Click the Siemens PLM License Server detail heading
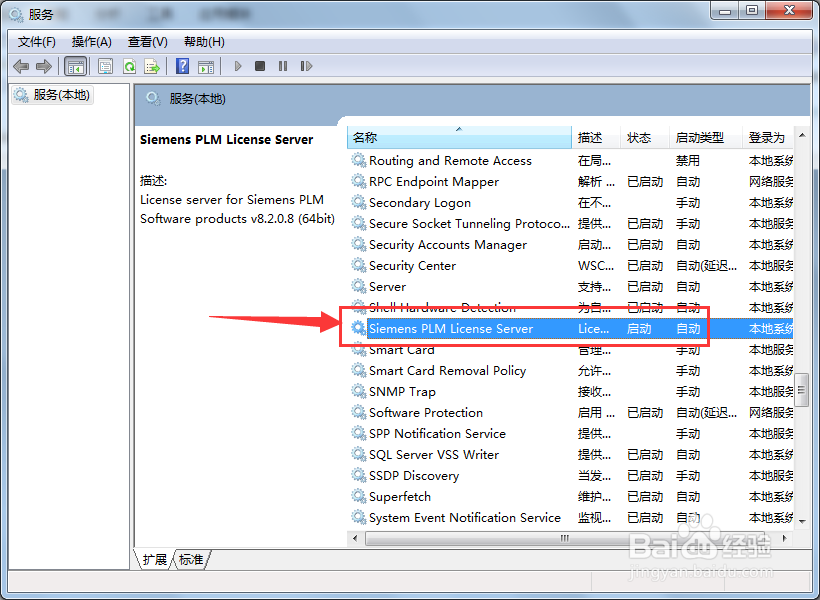Image resolution: width=820 pixels, height=600 pixels. tap(226, 140)
